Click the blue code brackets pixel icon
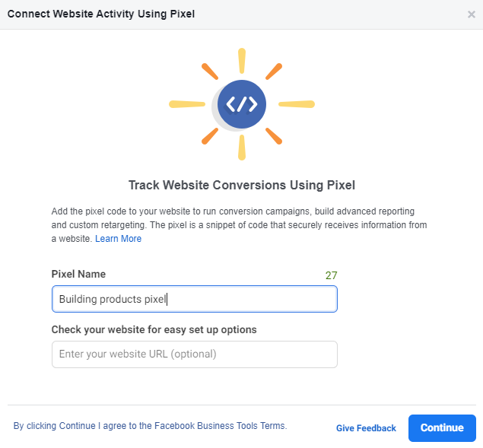Screen dimensions: 483x448 point(242,104)
